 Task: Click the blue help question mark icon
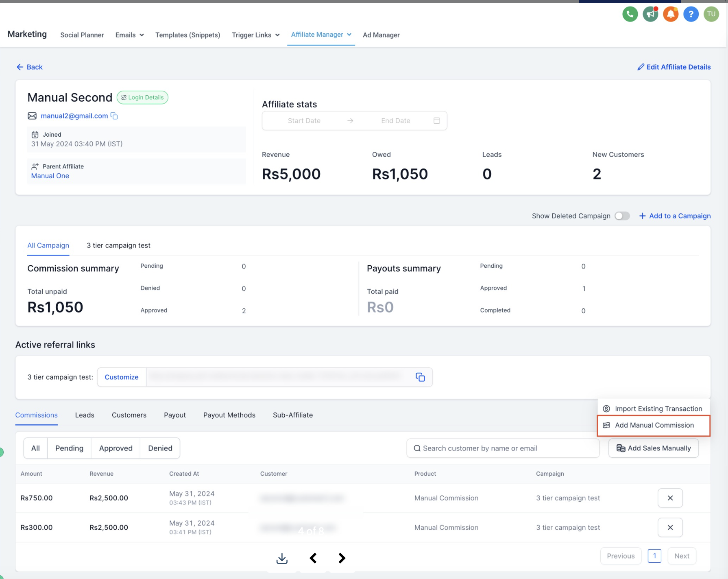pos(691,14)
